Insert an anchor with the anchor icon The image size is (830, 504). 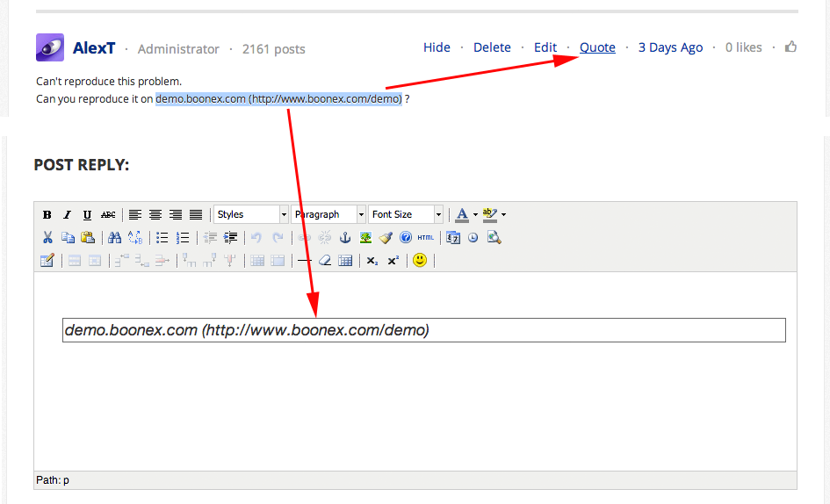(345, 238)
